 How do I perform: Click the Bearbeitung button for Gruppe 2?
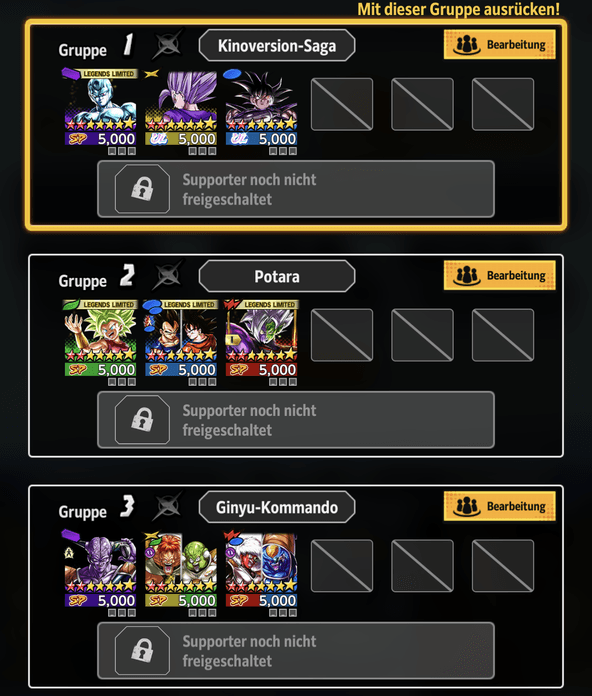499,275
